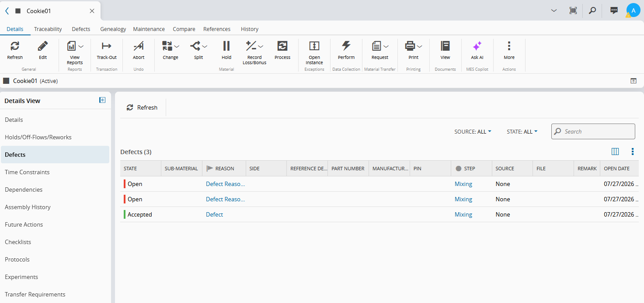Screen dimensions: 644x303
Task: Open the chat messages icon
Action: pyautogui.click(x=614, y=10)
